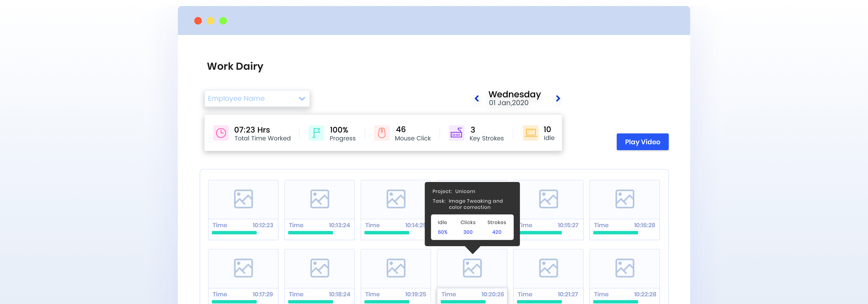Image resolution: width=868 pixels, height=304 pixels.
Task: Click the 100% progress value
Action: click(x=339, y=130)
